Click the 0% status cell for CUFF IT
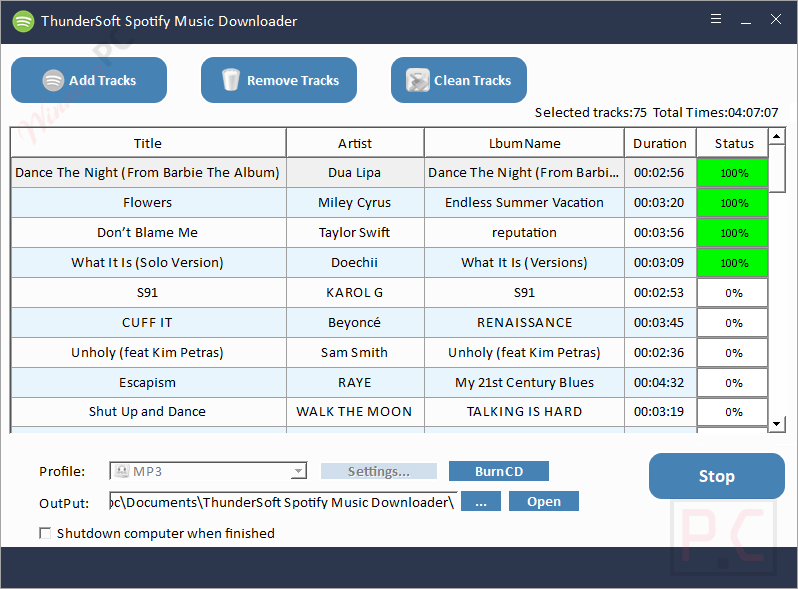Image resolution: width=798 pixels, height=589 pixels. tap(733, 323)
